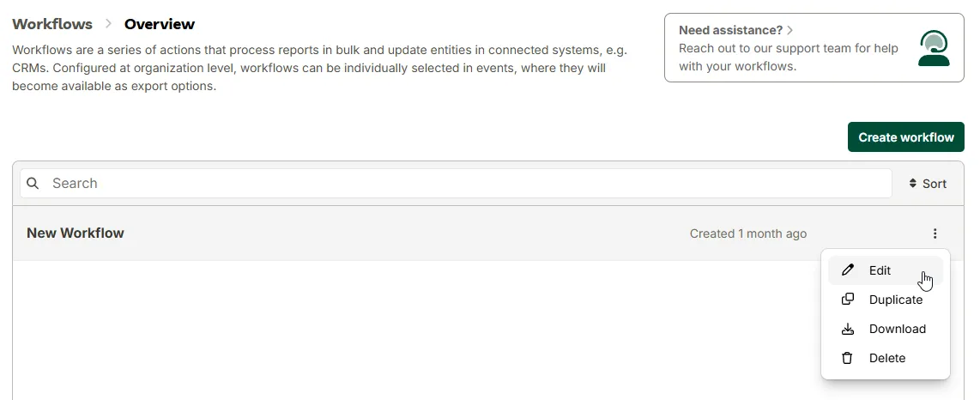
Task: Click the chevron after Need assistance?
Action: [x=790, y=30]
